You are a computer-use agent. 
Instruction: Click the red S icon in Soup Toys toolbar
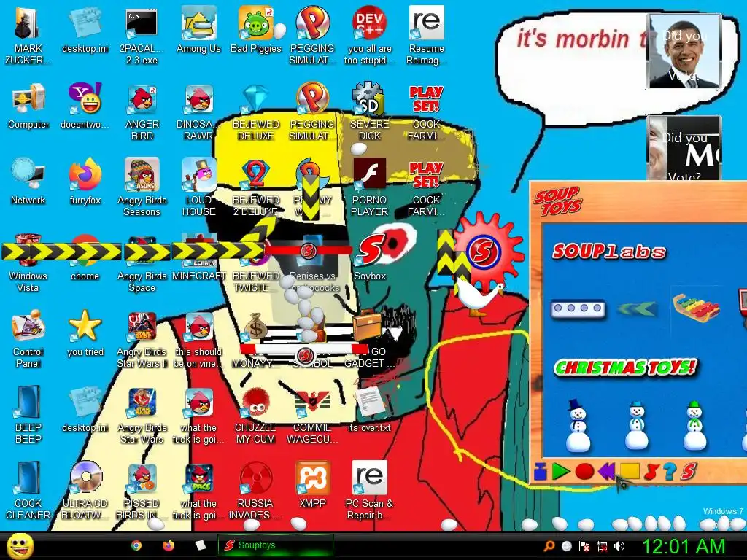[689, 472]
